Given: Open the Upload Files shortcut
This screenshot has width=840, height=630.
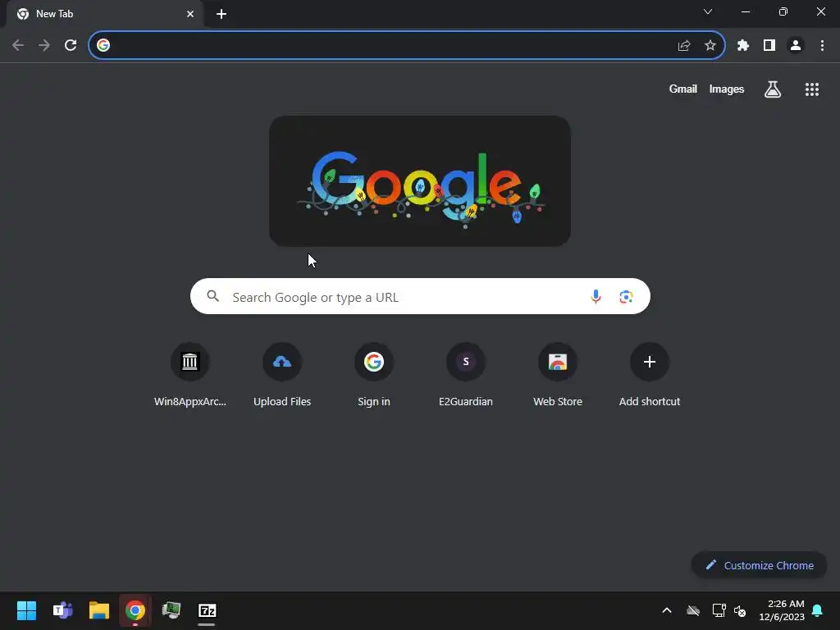Looking at the screenshot, I should pos(282,375).
